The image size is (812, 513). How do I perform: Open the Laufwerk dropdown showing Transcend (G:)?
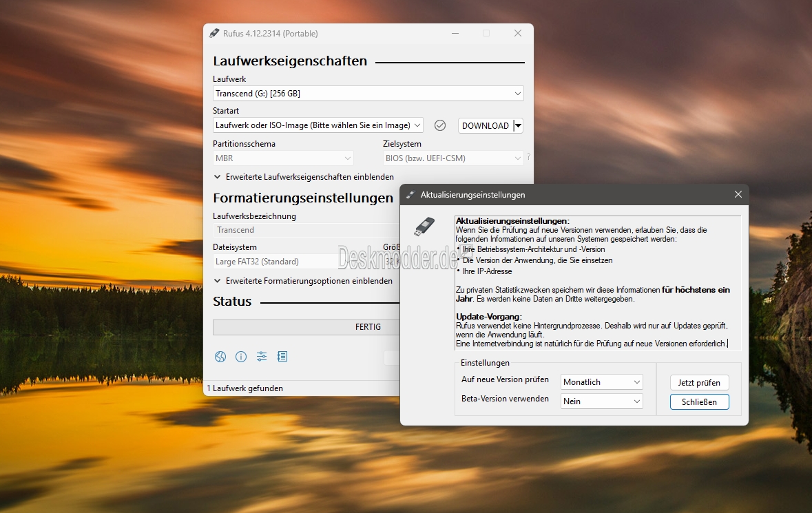point(368,94)
